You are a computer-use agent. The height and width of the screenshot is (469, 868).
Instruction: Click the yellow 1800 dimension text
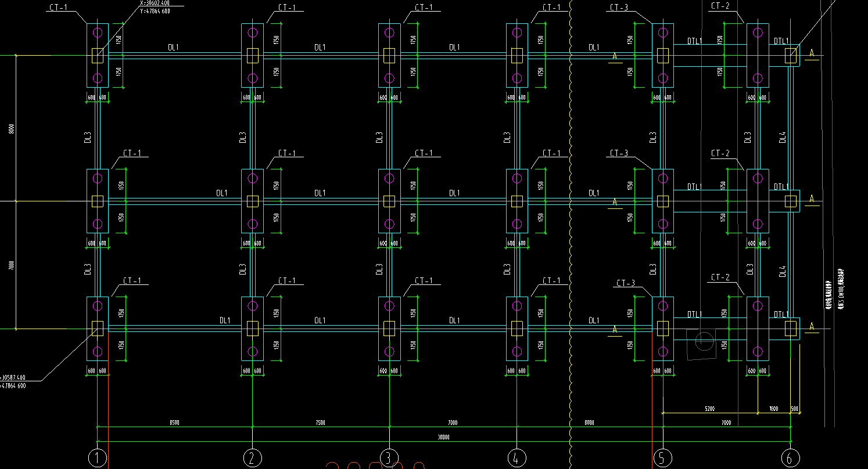(773, 409)
